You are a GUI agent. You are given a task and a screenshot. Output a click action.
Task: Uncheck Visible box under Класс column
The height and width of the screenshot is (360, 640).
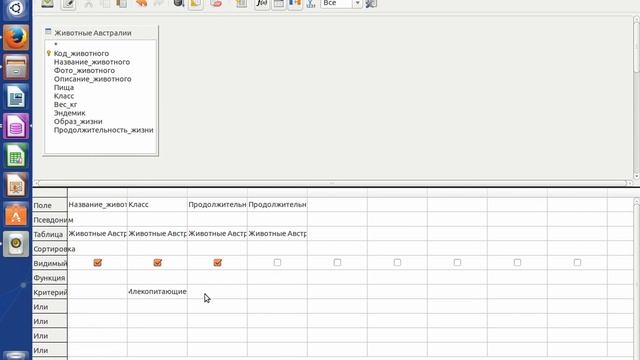pyautogui.click(x=158, y=262)
